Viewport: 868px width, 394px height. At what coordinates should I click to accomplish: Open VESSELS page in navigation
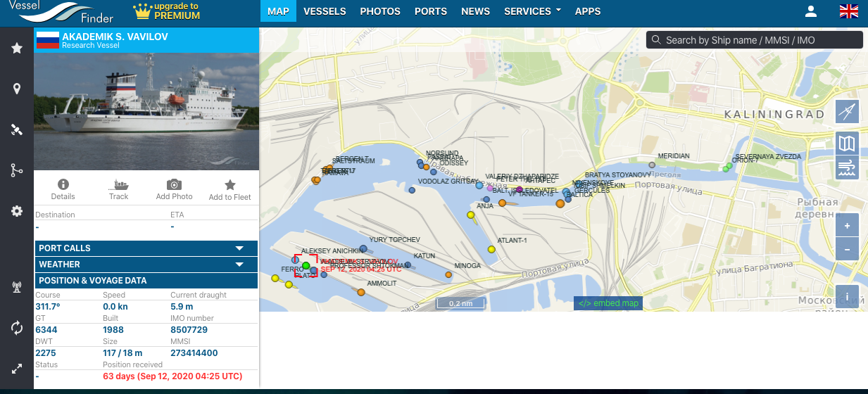pos(325,11)
